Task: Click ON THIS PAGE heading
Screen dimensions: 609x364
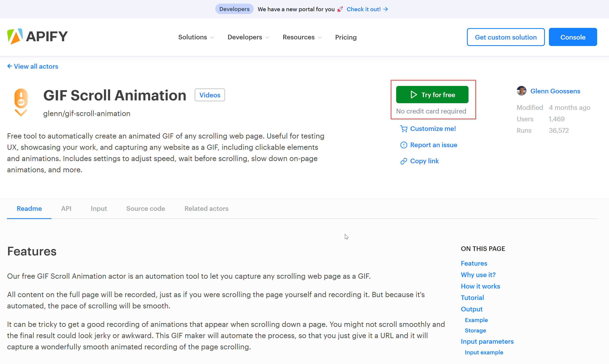Action: (483, 249)
